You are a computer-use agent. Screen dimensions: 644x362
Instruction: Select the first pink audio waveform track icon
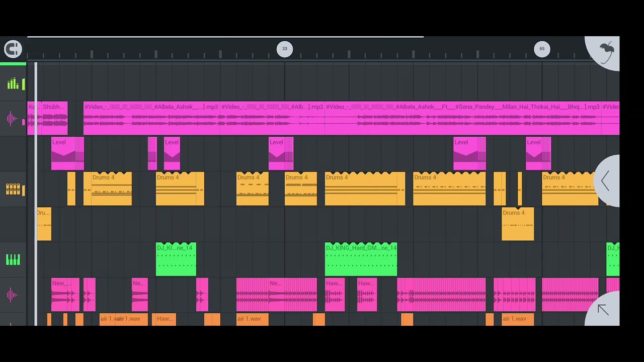[x=12, y=119]
